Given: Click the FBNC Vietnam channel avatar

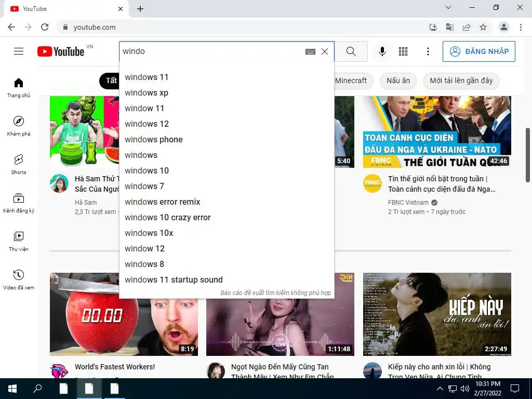Looking at the screenshot, I should (373, 183).
